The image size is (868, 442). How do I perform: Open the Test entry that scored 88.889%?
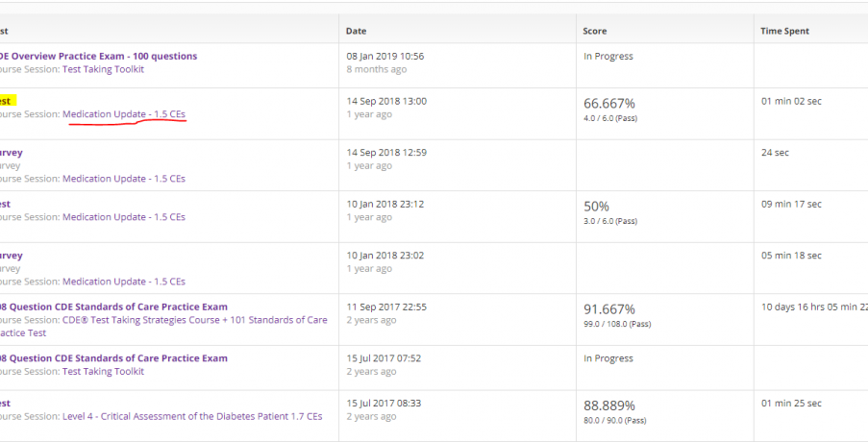click(x=6, y=404)
